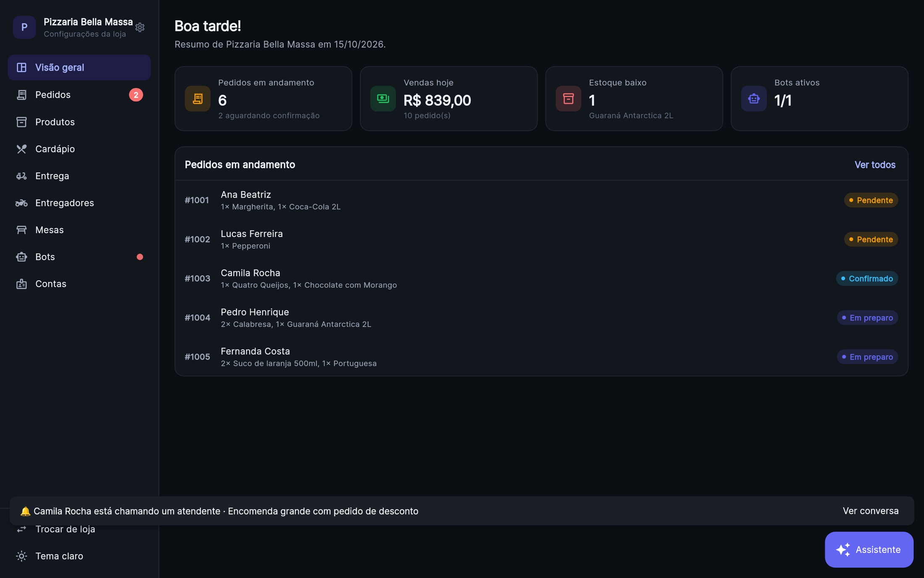The width and height of the screenshot is (924, 578).
Task: Click the Bots robot icon in sidebar
Action: (x=21, y=257)
